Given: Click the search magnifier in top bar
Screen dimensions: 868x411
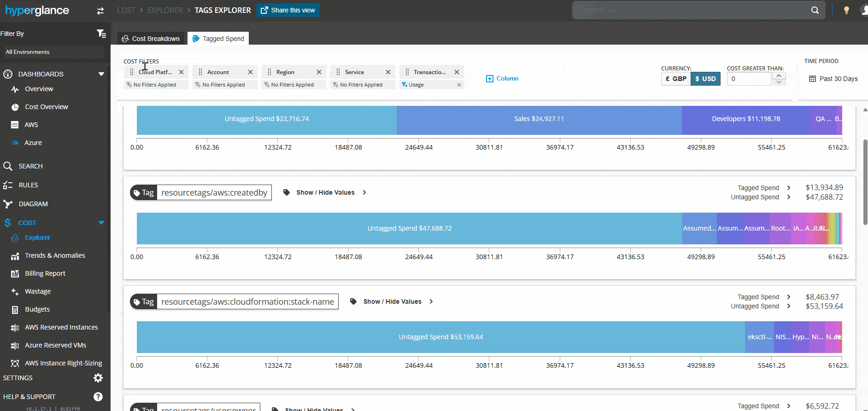Looking at the screenshot, I should tap(815, 10).
